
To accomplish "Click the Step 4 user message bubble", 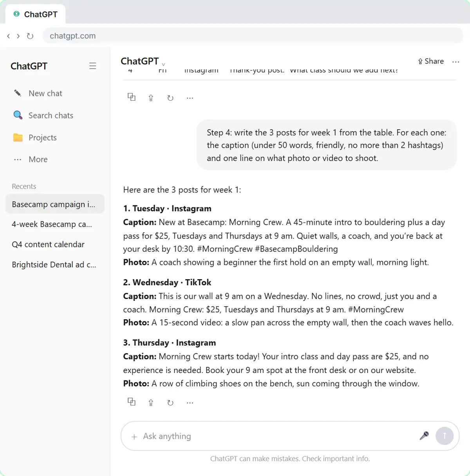I will pos(327,145).
